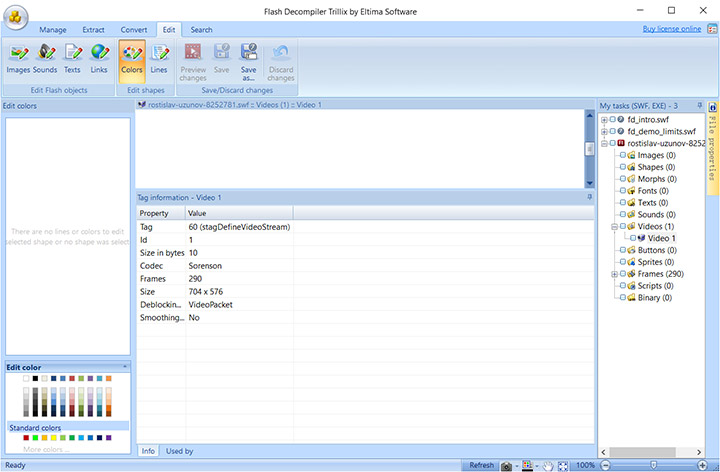The height and width of the screenshot is (472, 720).
Task: Toggle checkbox for Video 1 item
Action: (632, 238)
